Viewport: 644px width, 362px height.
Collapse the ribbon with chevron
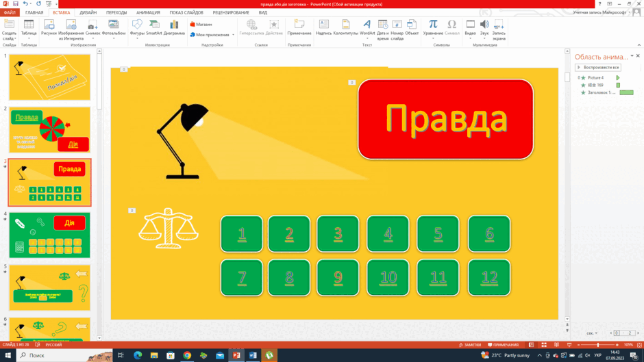point(639,44)
